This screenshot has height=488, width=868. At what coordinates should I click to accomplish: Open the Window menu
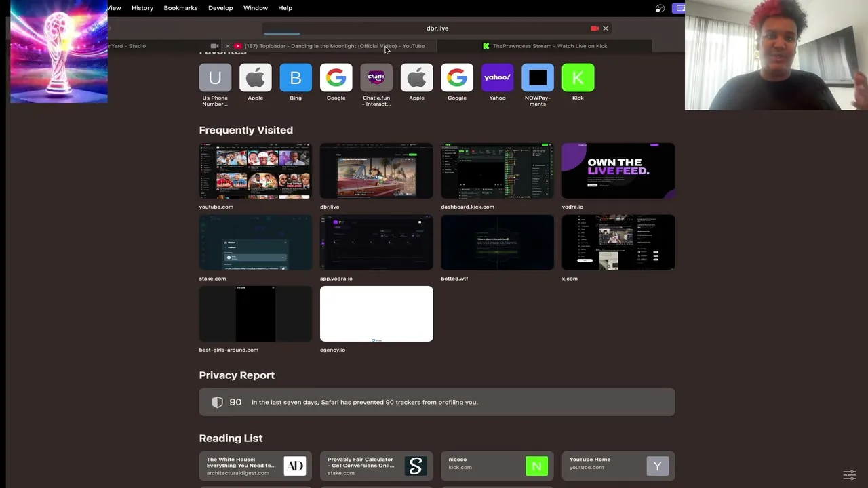coord(256,8)
